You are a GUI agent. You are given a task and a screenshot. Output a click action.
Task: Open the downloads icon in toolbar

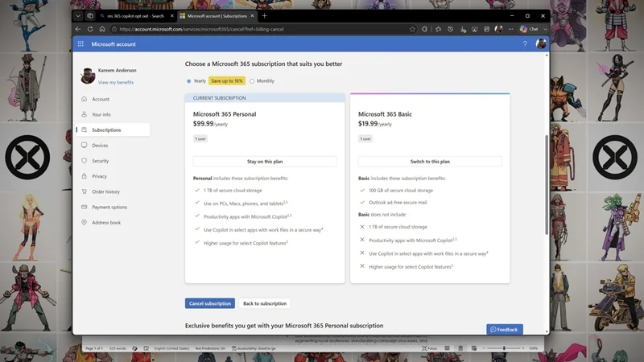463,29
